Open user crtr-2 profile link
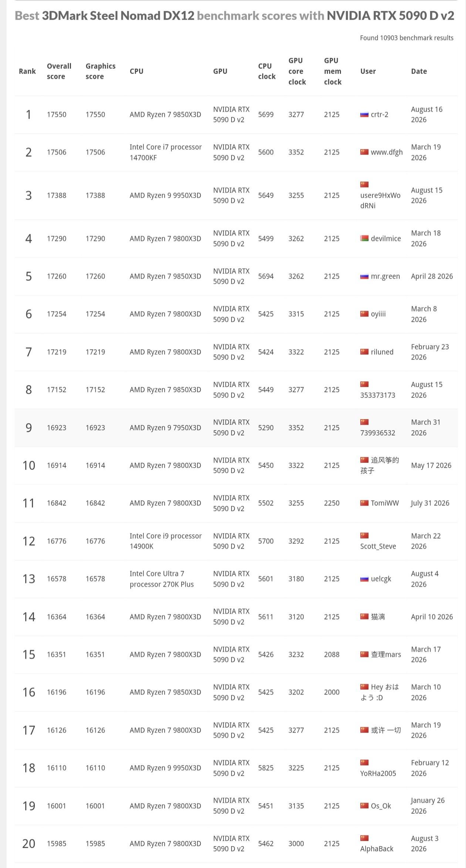466x868 pixels. (379, 115)
